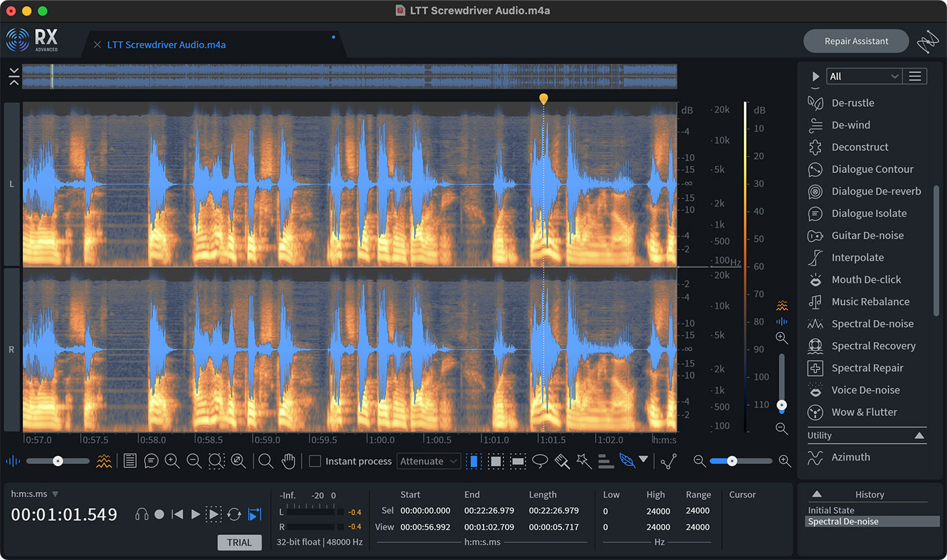Open the De-rustle module
Viewport: 947px width, 560px height.
[x=852, y=103]
